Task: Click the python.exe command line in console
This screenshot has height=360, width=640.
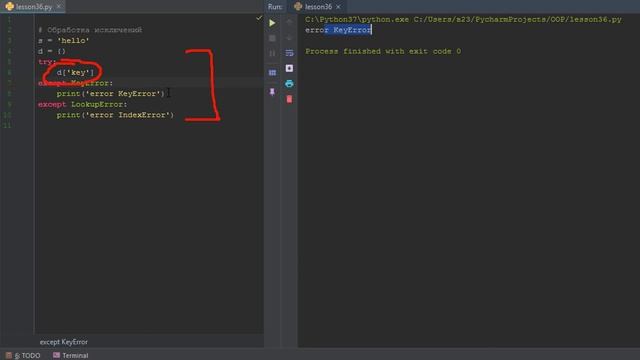Action: (x=463, y=20)
